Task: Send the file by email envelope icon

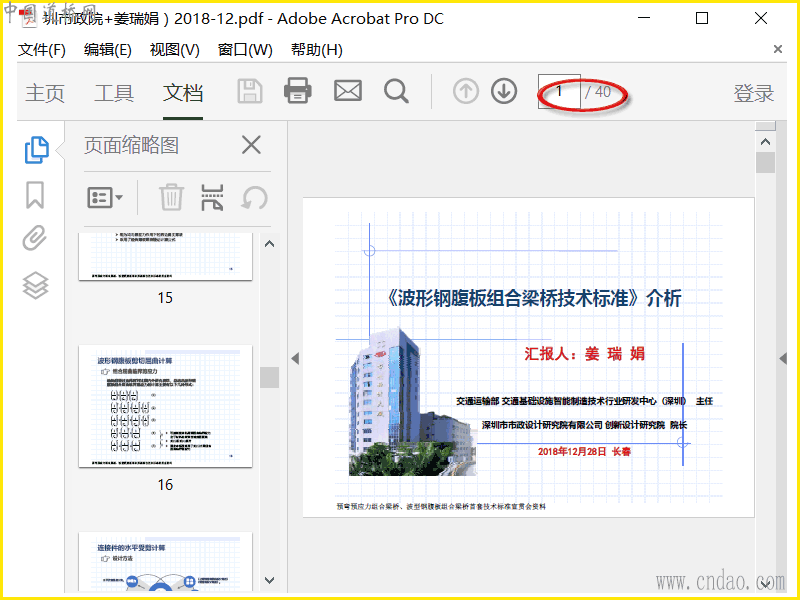Action: (348, 91)
